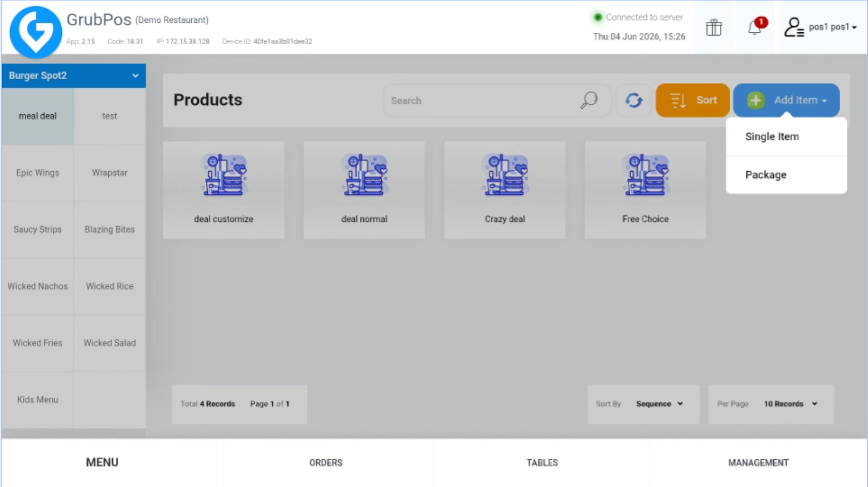
Task: Select the meal deal category
Action: pyautogui.click(x=37, y=116)
